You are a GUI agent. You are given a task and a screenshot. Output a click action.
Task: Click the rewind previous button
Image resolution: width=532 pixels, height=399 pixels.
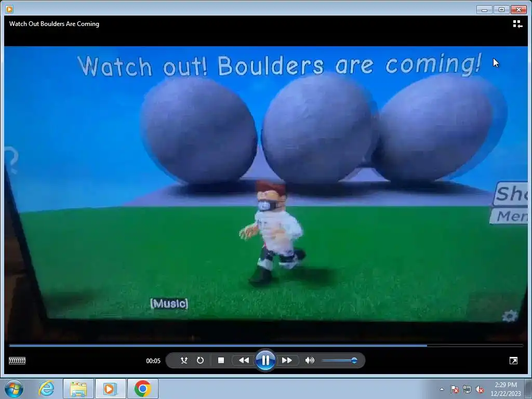(x=244, y=361)
